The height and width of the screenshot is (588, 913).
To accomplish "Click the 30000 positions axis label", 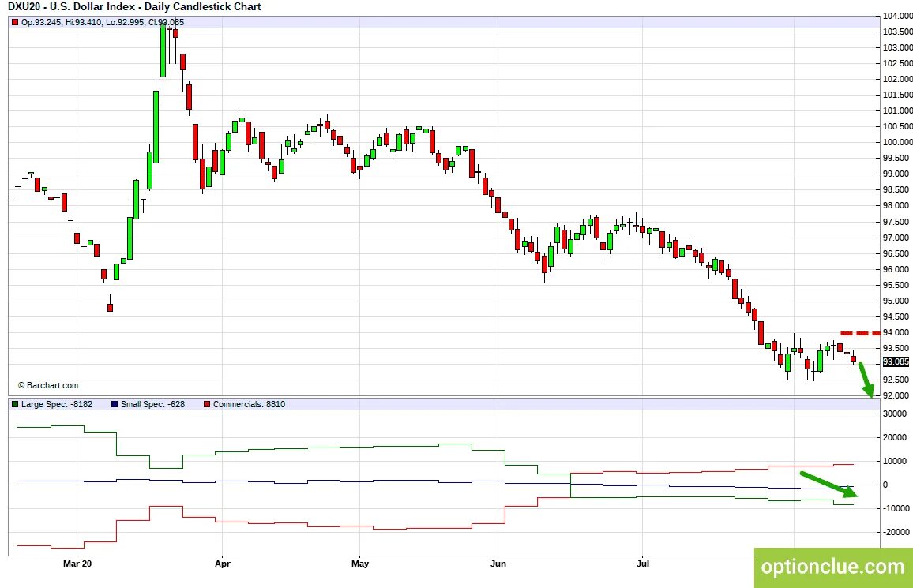I will click(x=895, y=414).
